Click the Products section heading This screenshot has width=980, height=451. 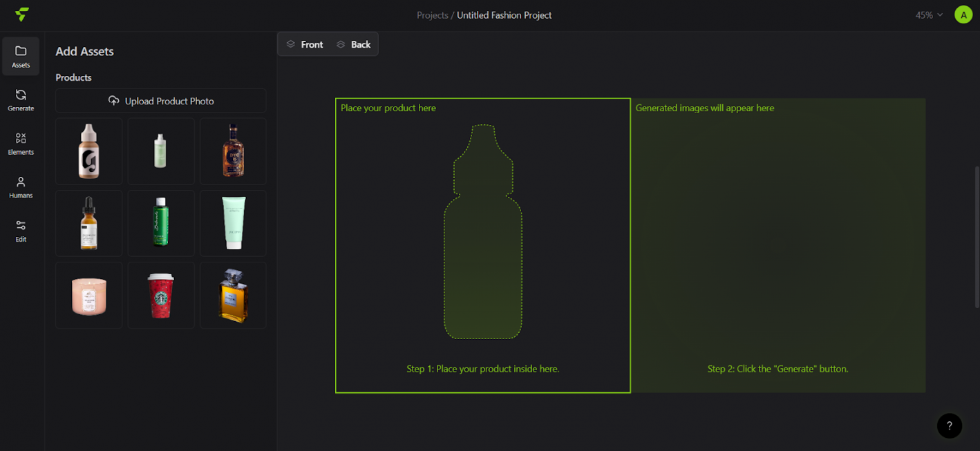74,77
